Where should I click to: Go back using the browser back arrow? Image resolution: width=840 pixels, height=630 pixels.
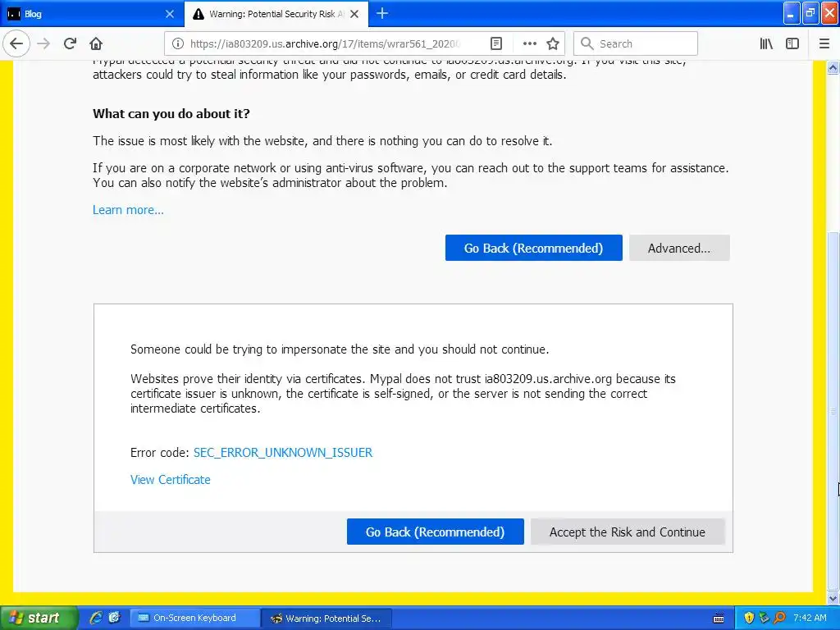pos(16,43)
